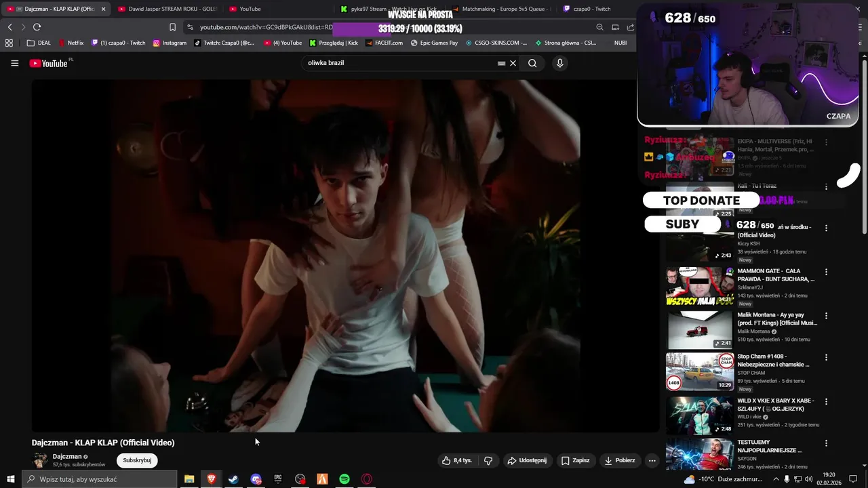Open the taskbar clock showing 19:20
This screenshot has height=488, width=868.
point(829,479)
